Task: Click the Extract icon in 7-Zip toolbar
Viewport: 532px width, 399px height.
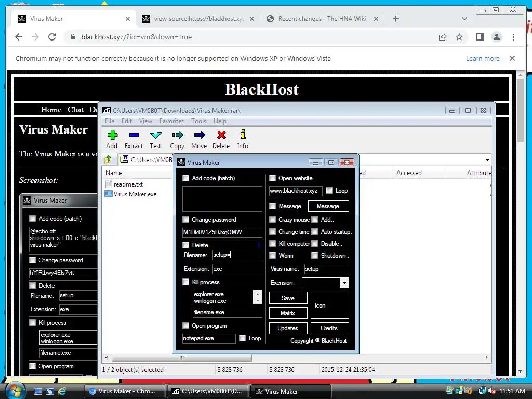Action: coord(134,135)
